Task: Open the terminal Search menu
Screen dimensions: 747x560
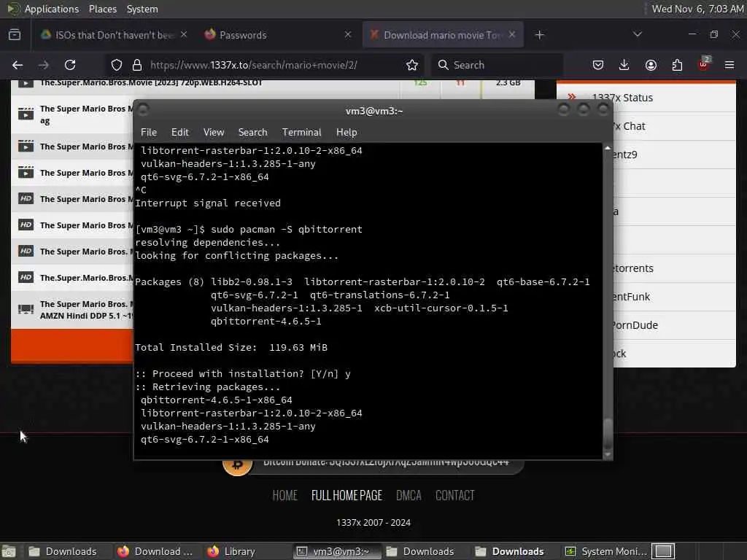Action: coord(252,133)
